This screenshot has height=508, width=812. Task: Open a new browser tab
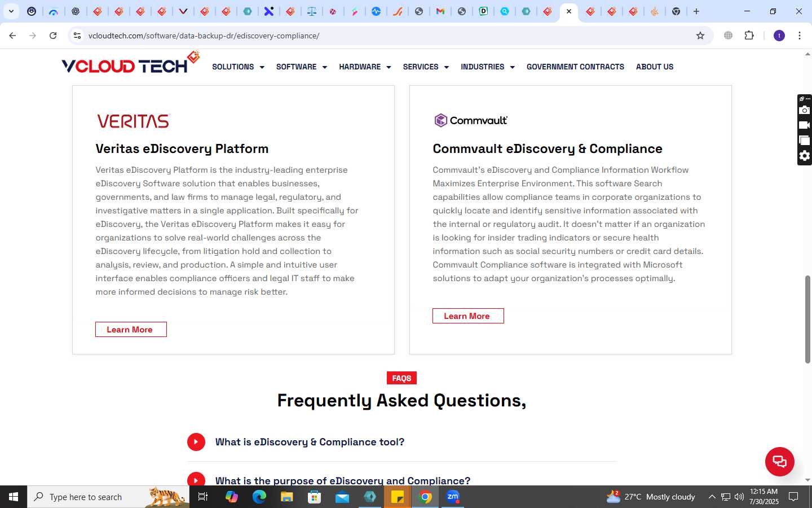tap(696, 11)
